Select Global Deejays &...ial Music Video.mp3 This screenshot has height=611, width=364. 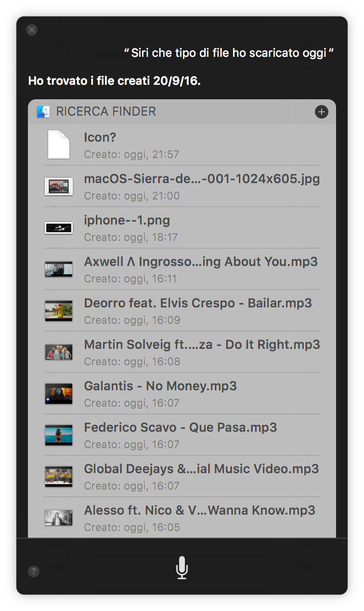[x=201, y=469]
